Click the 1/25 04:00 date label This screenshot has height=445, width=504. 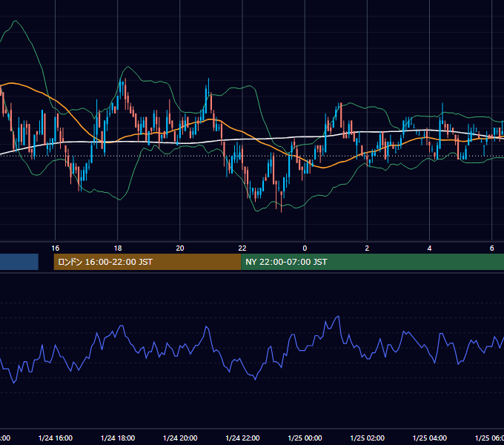tap(429, 438)
